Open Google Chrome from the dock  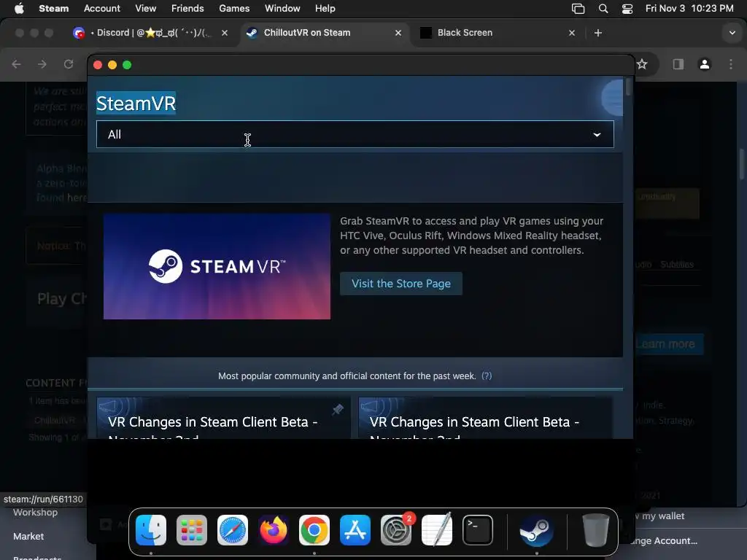(314, 530)
